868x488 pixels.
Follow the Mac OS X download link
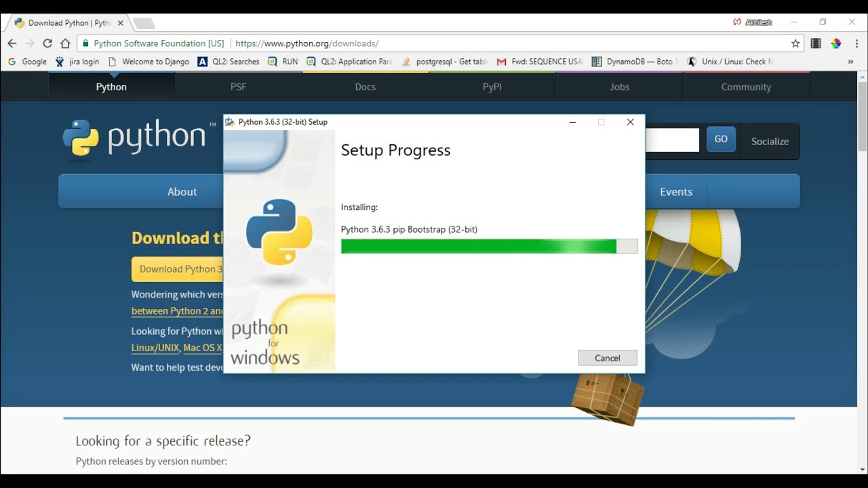pos(203,348)
